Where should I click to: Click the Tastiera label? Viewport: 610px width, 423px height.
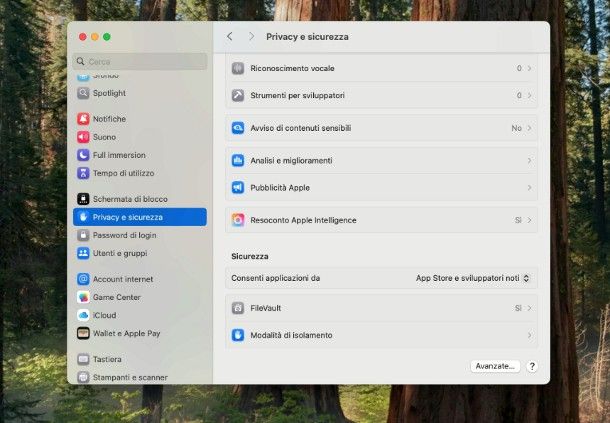click(107, 359)
